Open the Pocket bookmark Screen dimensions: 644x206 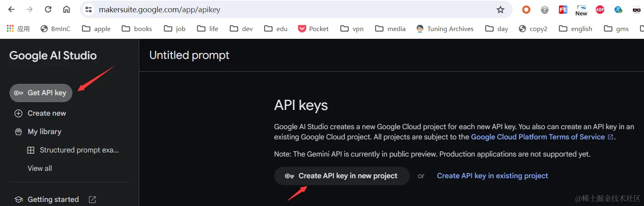point(313,29)
